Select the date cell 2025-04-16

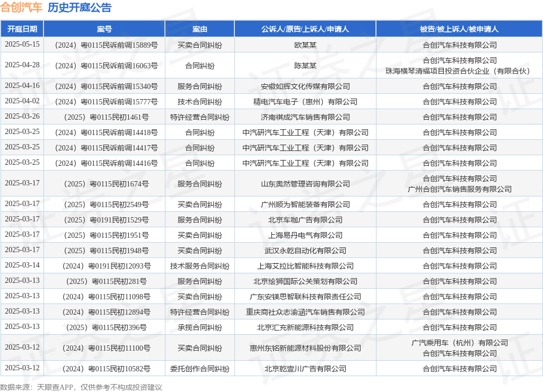(x=22, y=86)
